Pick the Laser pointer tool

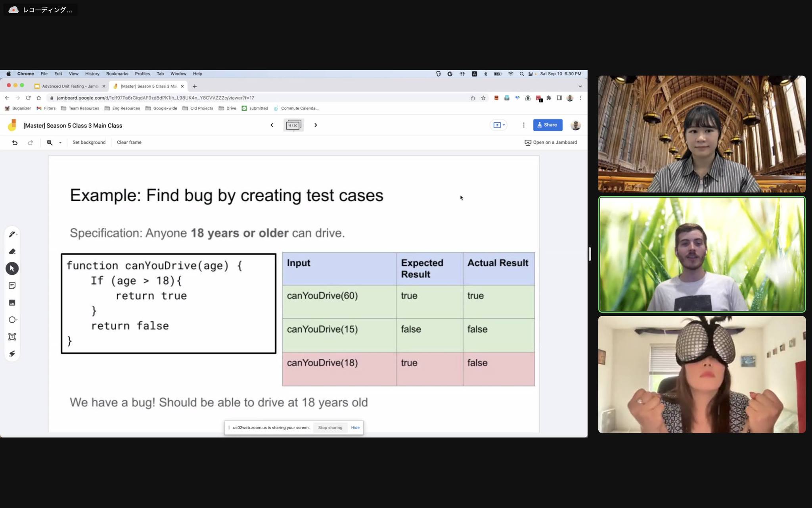[12, 354]
